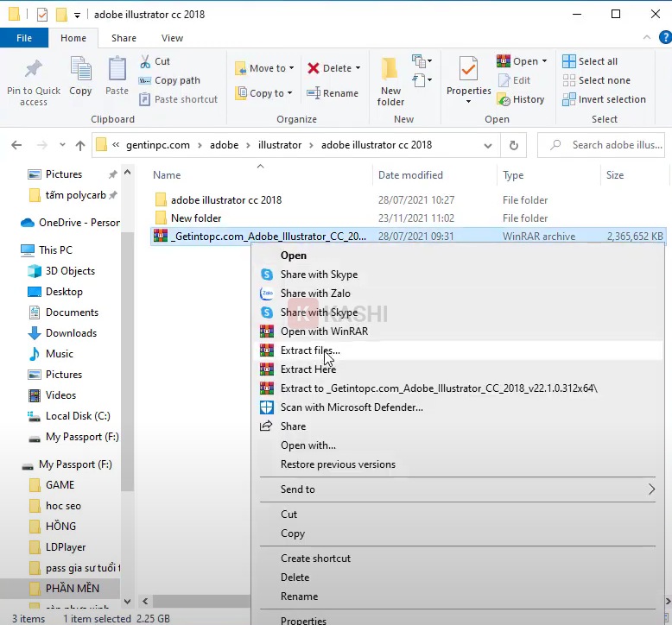Select the New folder row
Image resolution: width=672 pixels, height=625 pixels.
tap(408, 218)
